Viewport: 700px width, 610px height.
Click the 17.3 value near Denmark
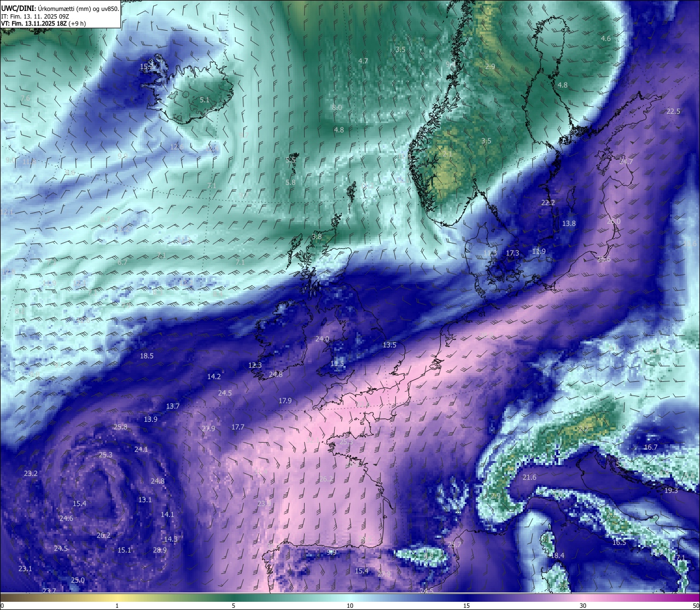coord(512,253)
